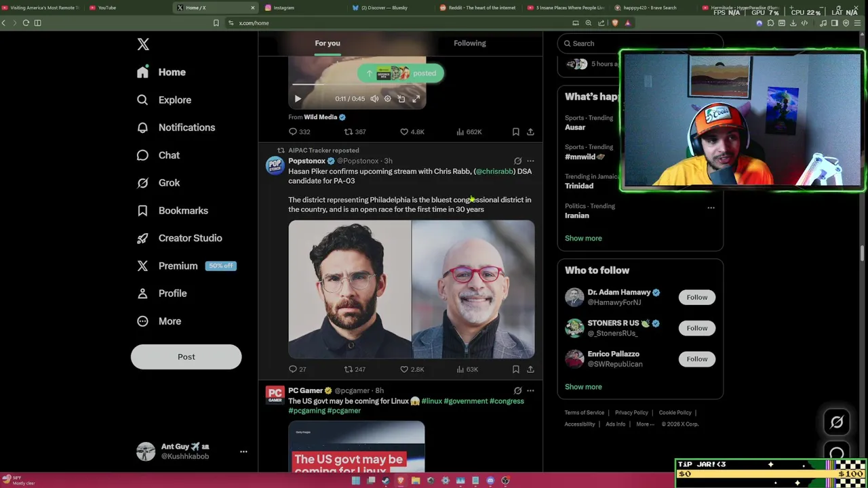Screen dimensions: 868x488
Task: Open the #linux hashtag link
Action: click(431, 401)
